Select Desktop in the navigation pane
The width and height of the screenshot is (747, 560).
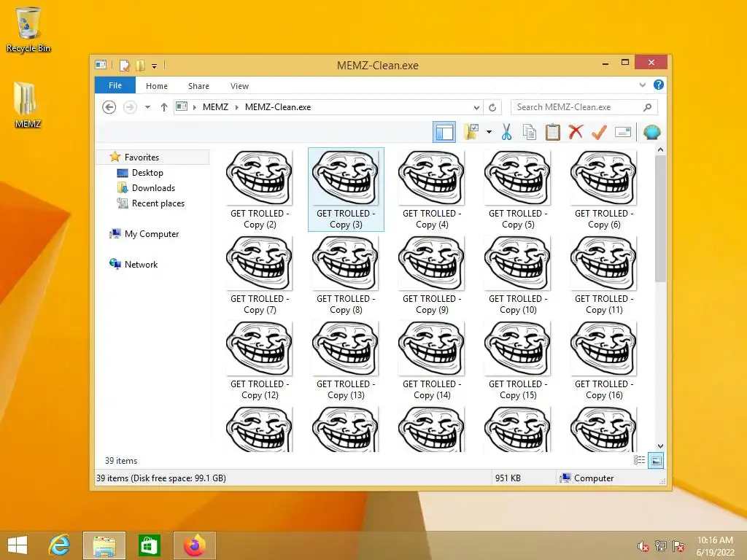(147, 172)
